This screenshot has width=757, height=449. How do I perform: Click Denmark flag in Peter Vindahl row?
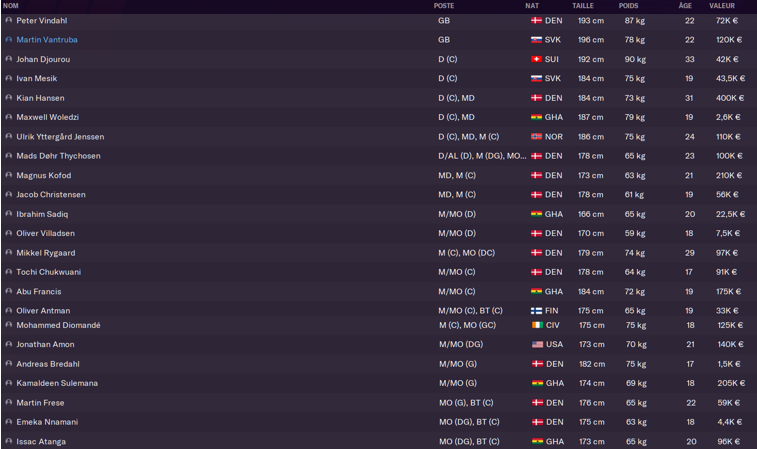click(536, 21)
